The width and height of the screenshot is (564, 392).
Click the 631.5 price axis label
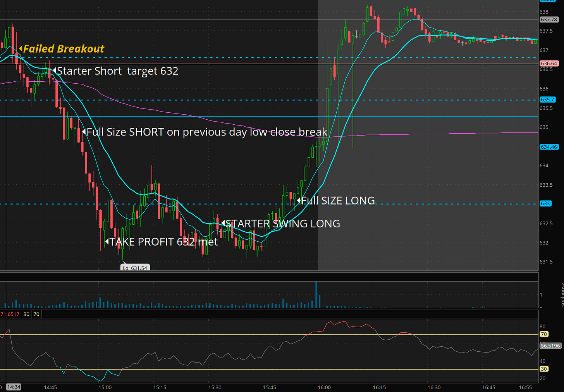pyautogui.click(x=546, y=262)
